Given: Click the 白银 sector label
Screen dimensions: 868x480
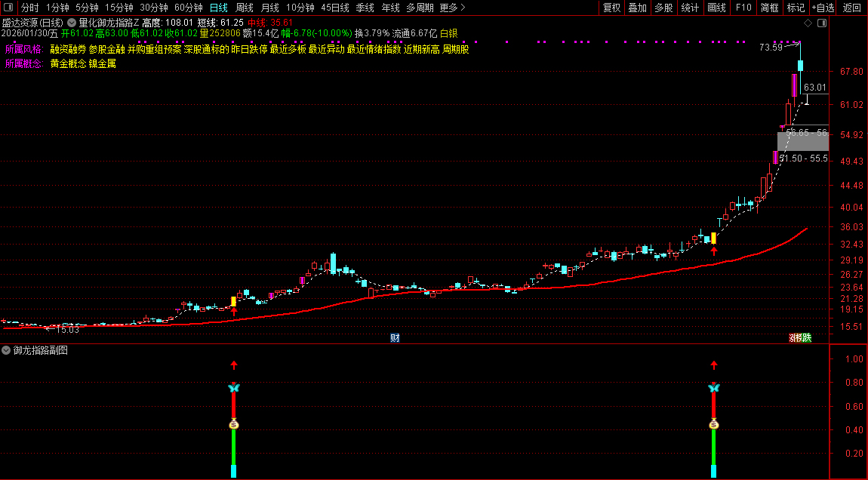Looking at the screenshot, I should point(449,34).
